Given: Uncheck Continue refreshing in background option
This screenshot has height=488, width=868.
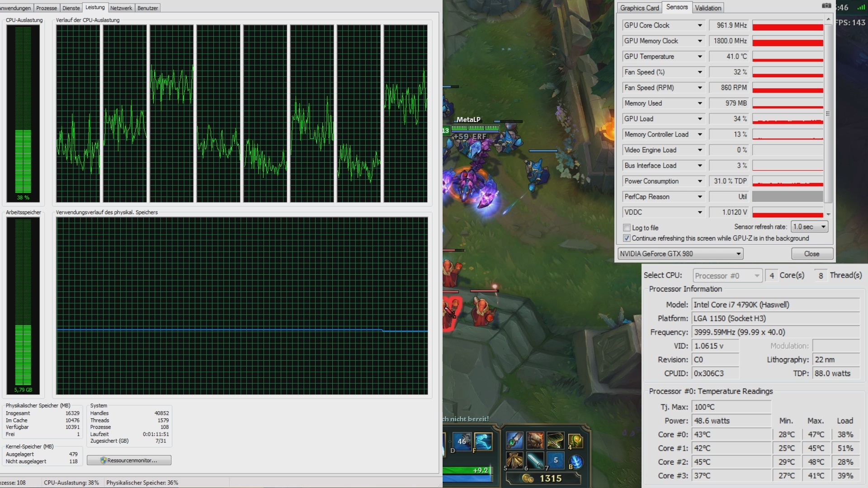Looking at the screenshot, I should pyautogui.click(x=627, y=238).
